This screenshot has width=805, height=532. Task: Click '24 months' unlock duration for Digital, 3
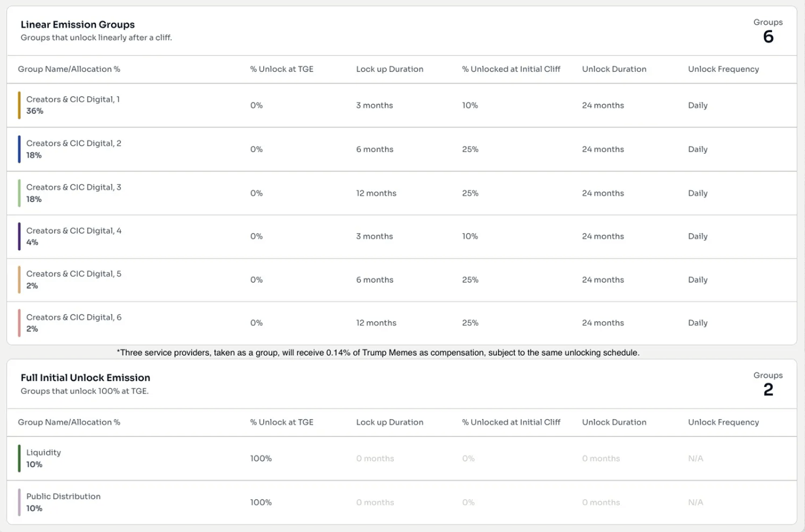[x=603, y=193]
